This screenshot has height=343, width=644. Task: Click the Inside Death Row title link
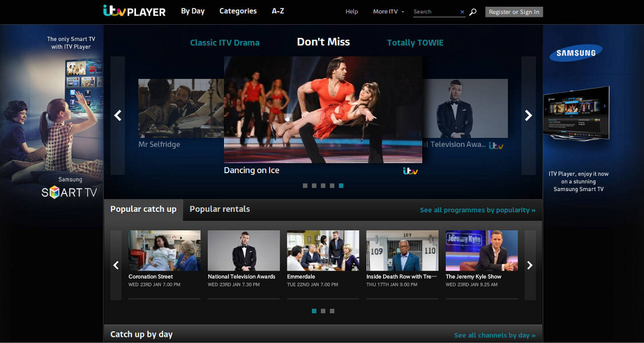pos(402,277)
